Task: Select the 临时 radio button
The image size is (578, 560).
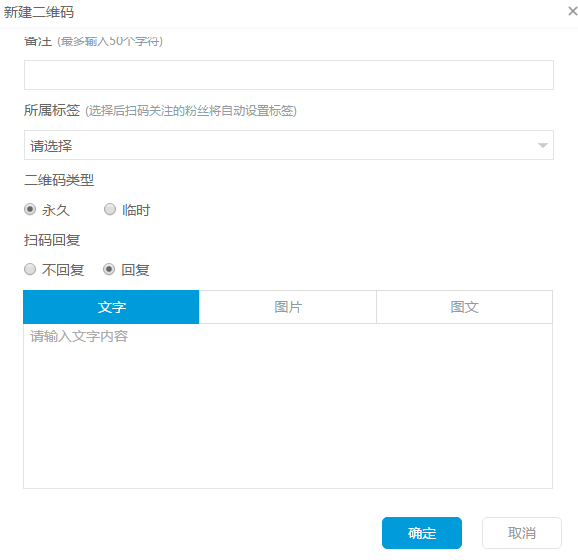Action: 110,209
